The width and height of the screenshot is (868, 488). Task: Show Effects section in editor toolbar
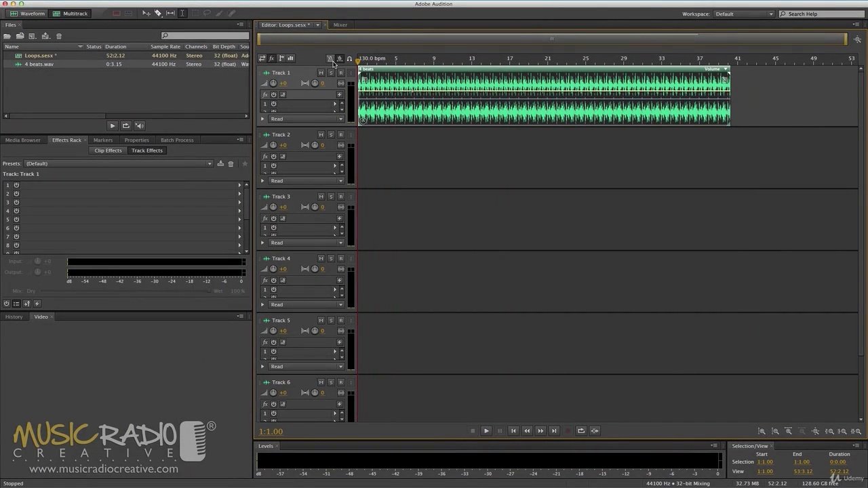point(271,58)
